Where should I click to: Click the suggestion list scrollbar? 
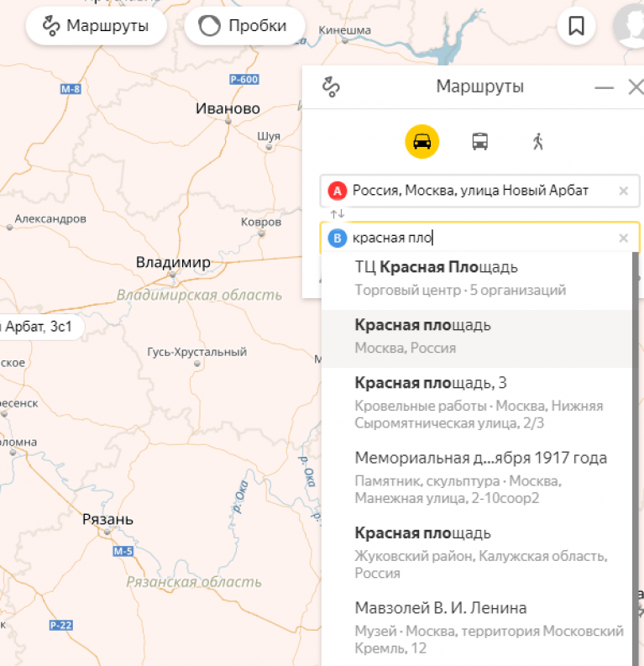[x=635, y=420]
